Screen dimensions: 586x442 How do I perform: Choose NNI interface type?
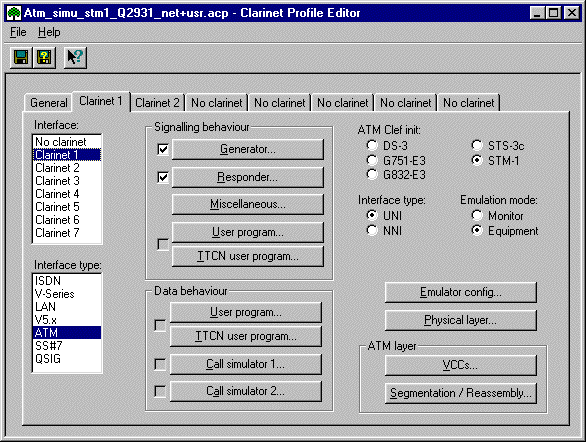pyautogui.click(x=372, y=231)
